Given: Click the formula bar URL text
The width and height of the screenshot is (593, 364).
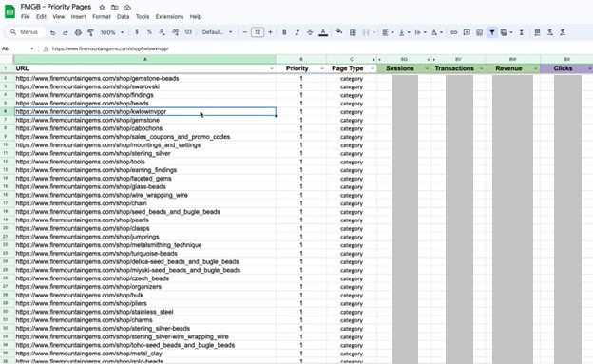Looking at the screenshot, I should click(110, 48).
